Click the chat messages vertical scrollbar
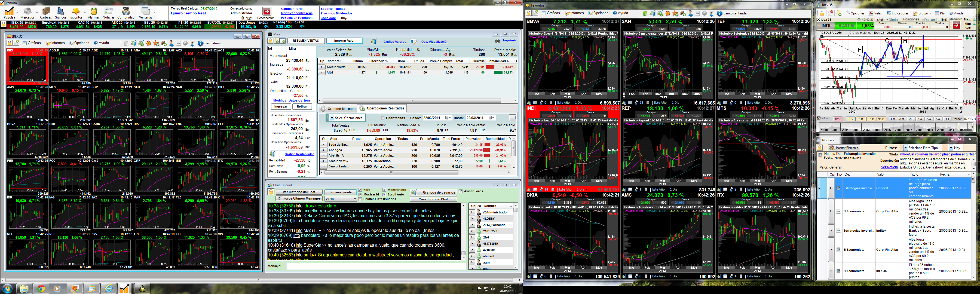This screenshot has width=980, height=294. [463, 232]
